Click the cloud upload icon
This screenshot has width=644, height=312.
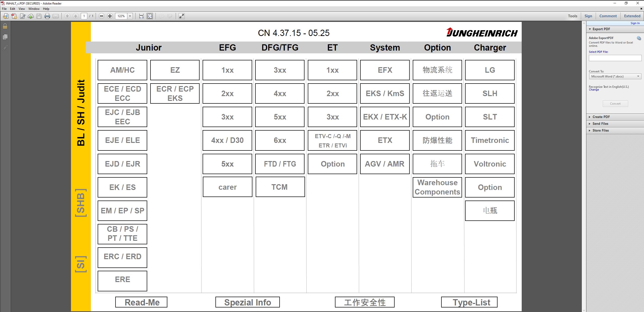tap(31, 16)
